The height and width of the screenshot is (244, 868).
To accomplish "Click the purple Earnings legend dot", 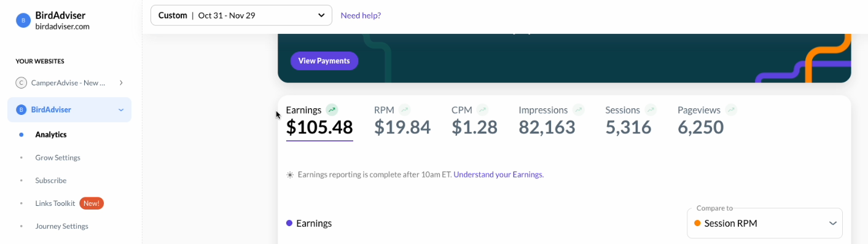I will tap(289, 223).
